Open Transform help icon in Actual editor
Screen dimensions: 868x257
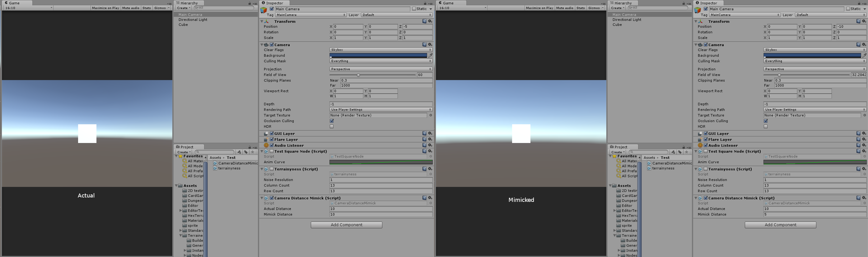424,21
